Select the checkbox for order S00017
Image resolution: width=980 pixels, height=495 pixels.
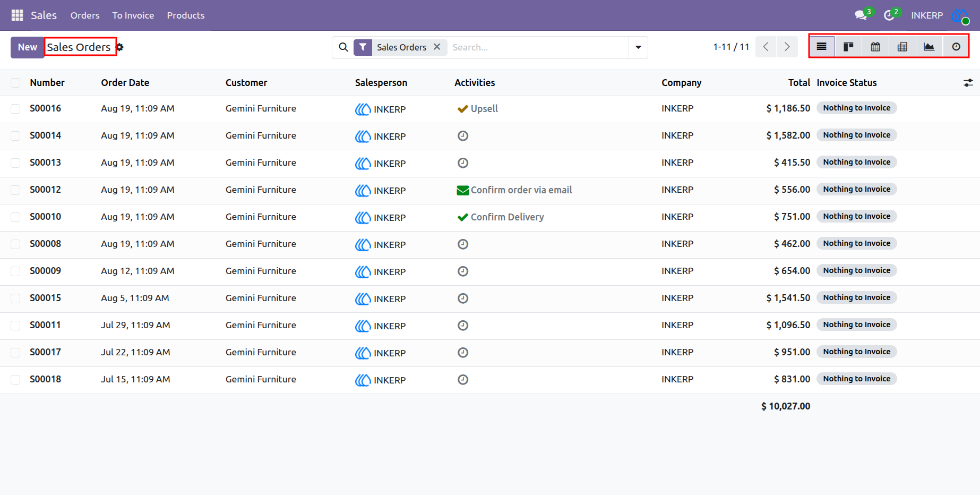pos(15,353)
